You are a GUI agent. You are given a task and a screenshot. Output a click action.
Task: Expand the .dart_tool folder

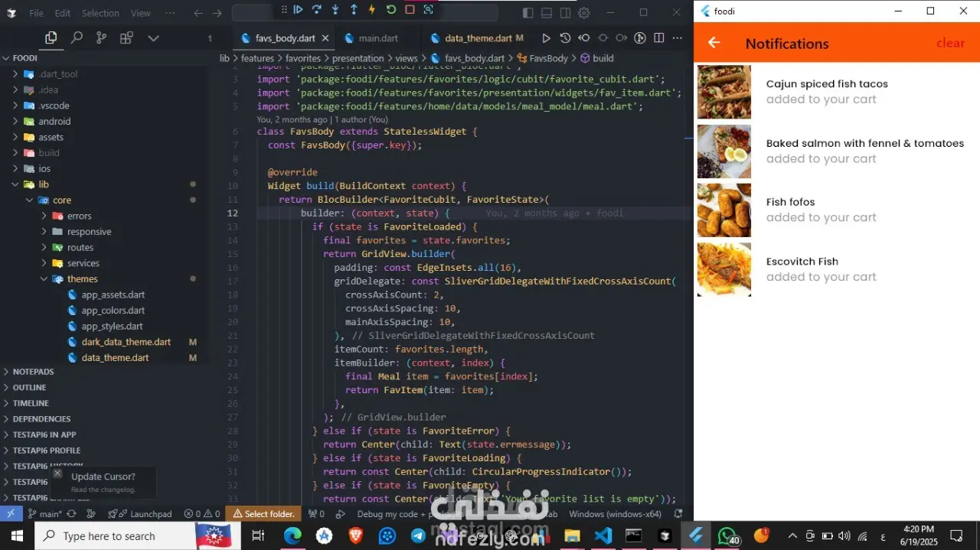[15, 74]
